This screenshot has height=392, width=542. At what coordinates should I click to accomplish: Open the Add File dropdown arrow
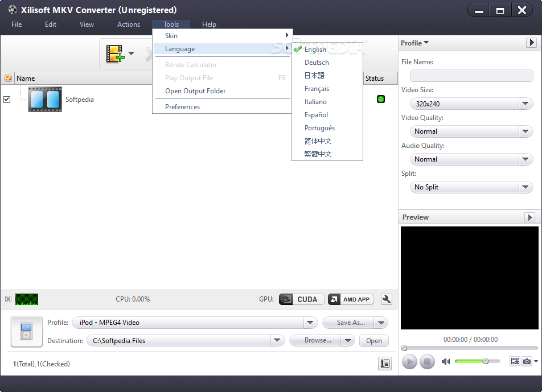tap(131, 53)
